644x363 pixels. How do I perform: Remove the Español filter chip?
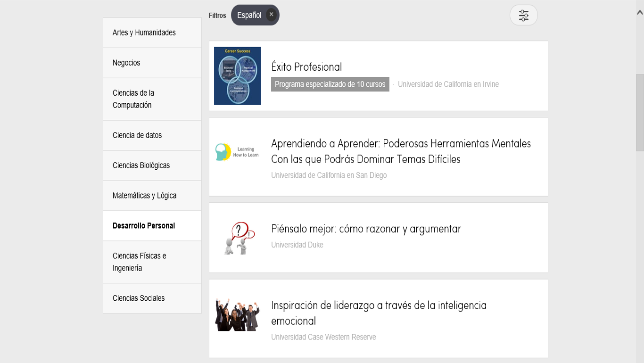click(271, 15)
